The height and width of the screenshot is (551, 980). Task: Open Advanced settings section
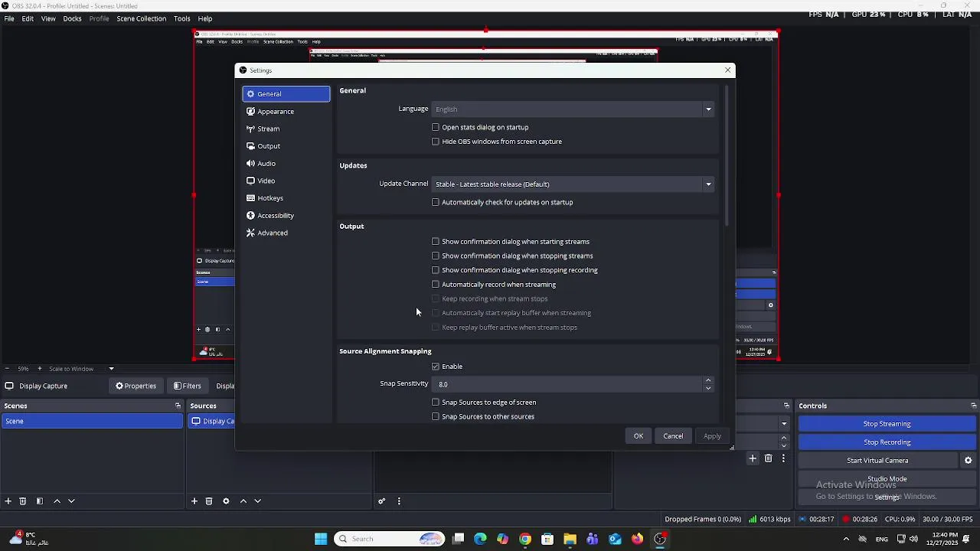coord(286,233)
